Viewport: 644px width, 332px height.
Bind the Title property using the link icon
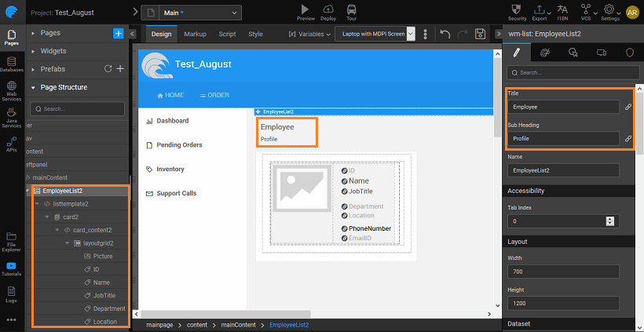click(x=628, y=106)
